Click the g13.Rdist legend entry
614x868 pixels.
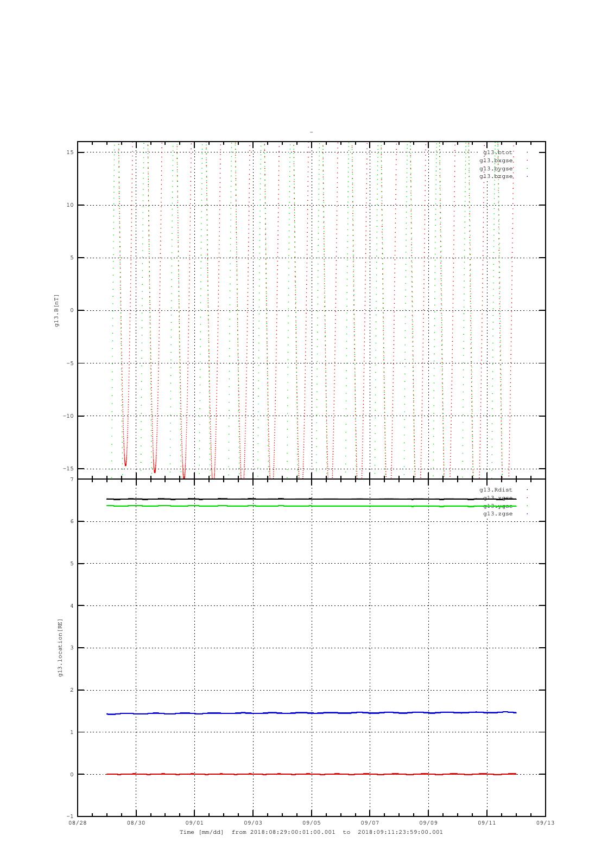(496, 490)
